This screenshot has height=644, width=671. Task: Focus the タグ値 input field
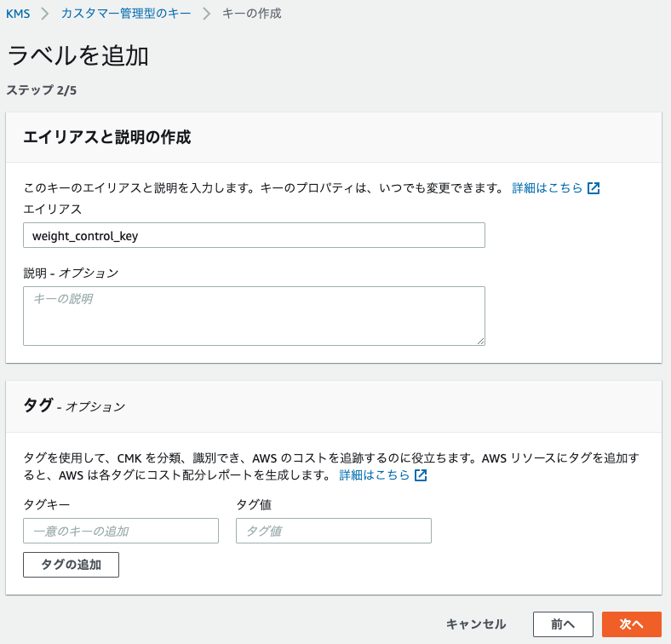(334, 531)
